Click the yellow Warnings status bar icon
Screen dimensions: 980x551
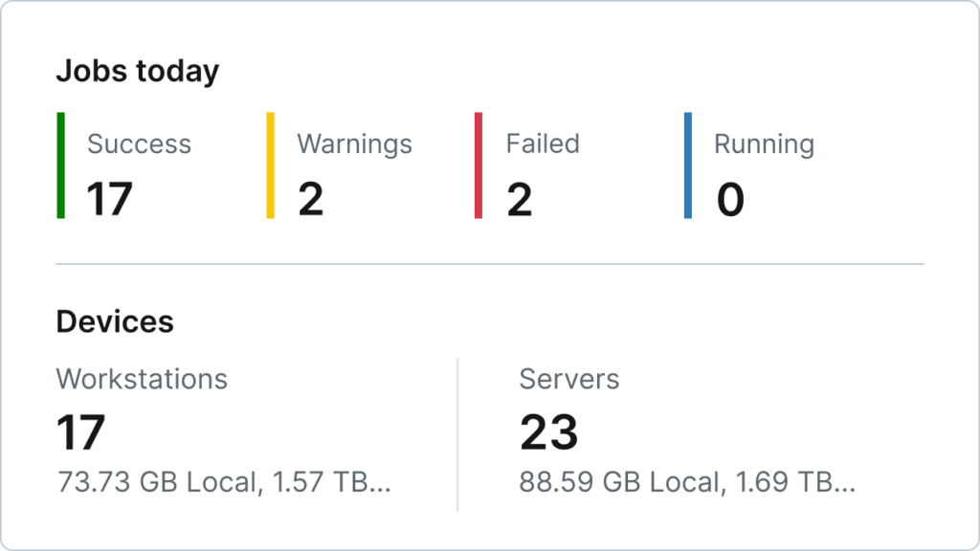click(x=271, y=165)
